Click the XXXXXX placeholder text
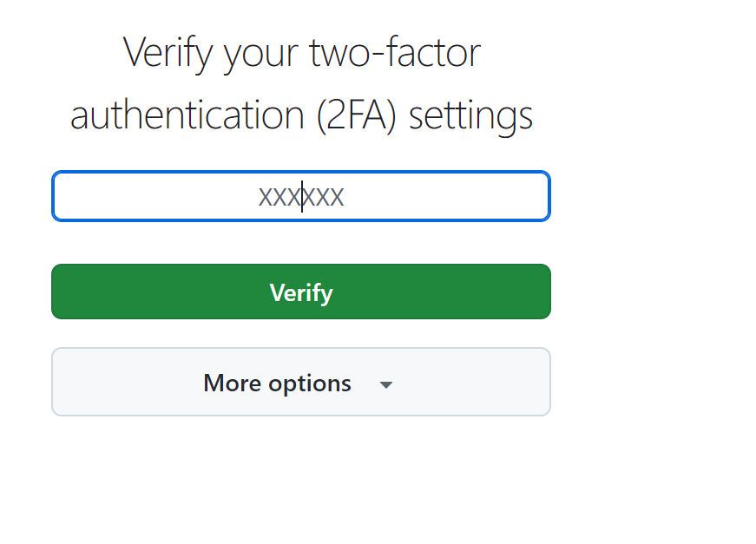The height and width of the screenshot is (544, 756). tap(301, 197)
